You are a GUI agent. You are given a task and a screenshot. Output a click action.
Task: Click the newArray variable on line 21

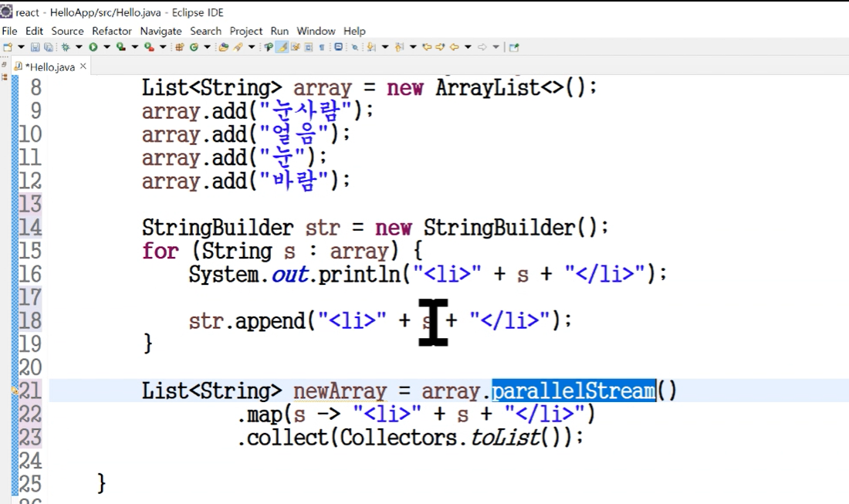pos(340,391)
